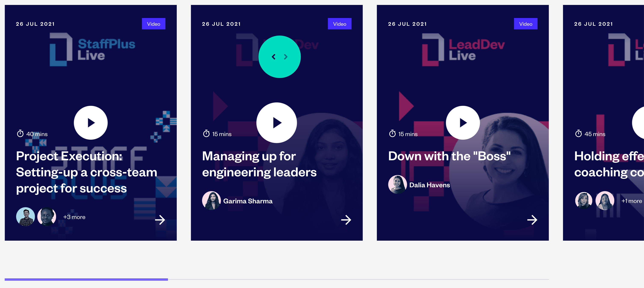Click the LeadDev Live logo
Image resolution: width=644 pixels, height=288 pixels.
464,49
